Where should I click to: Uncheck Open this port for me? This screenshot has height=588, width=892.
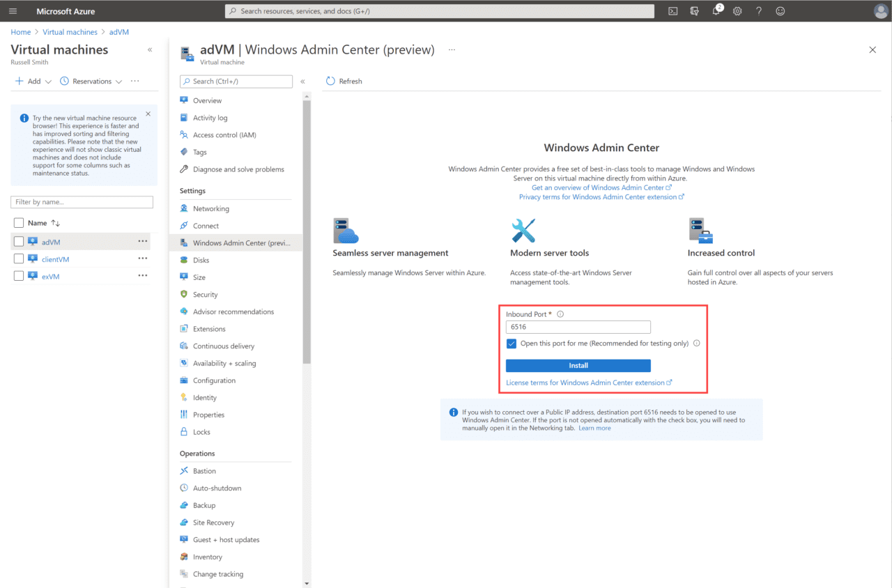click(512, 343)
